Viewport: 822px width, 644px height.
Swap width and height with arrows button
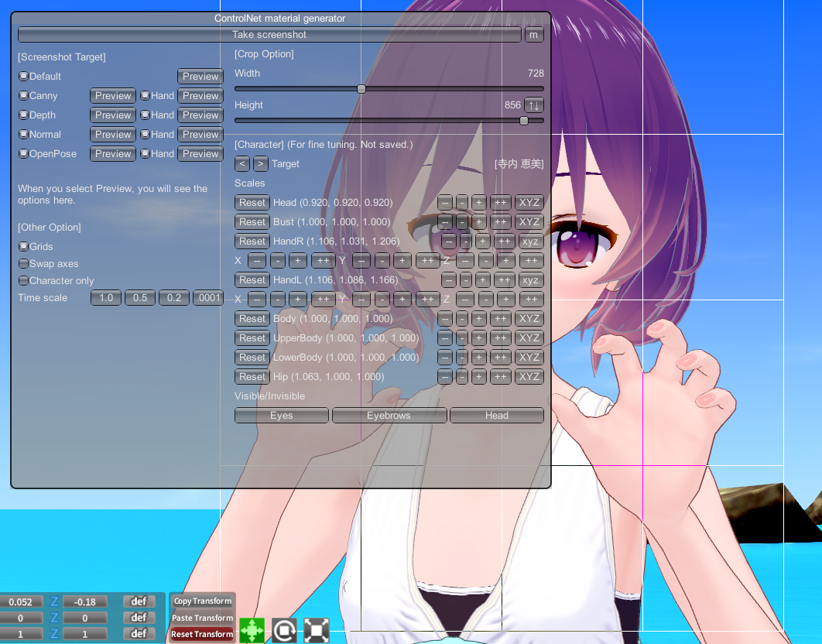click(533, 105)
